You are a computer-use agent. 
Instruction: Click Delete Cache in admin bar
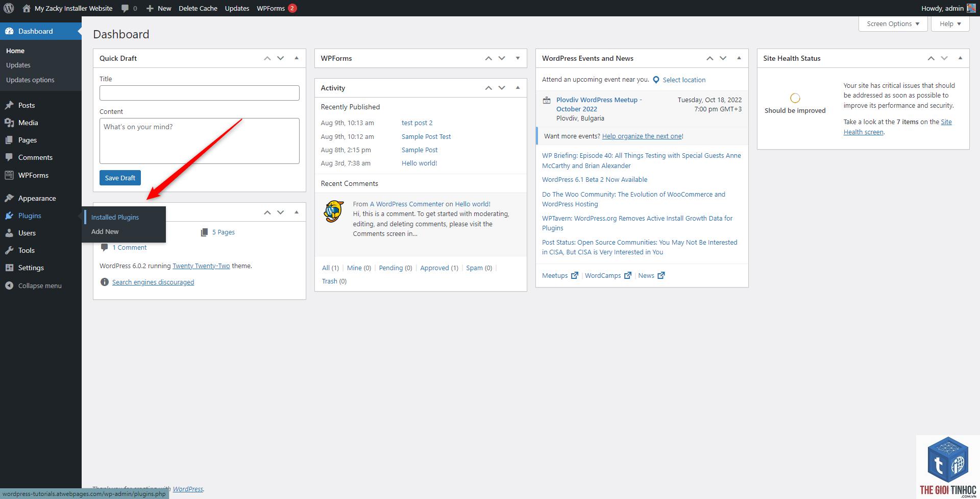198,8
